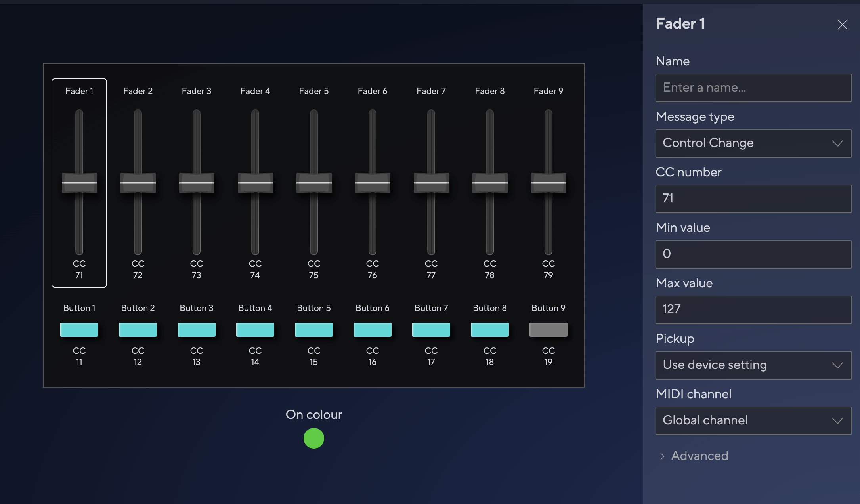Click the Fader 6 slider handle
860x504 pixels.
coord(373,183)
